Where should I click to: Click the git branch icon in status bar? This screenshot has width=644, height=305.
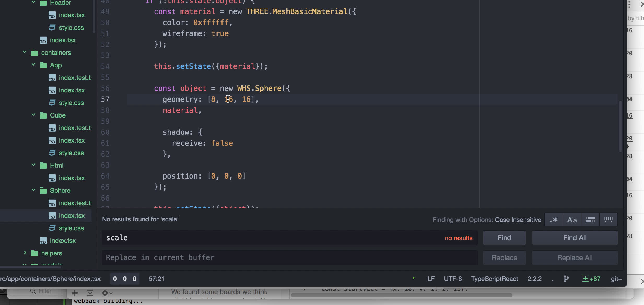coord(566,279)
